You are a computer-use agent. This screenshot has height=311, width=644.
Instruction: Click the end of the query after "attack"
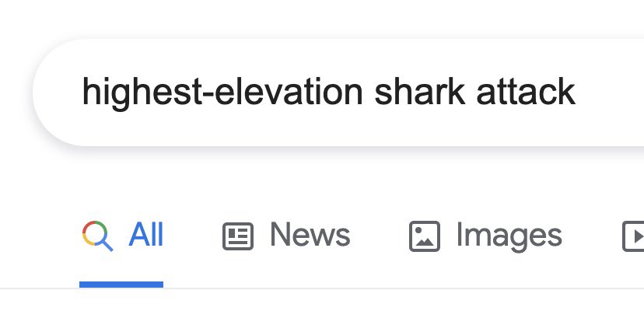coord(577,93)
